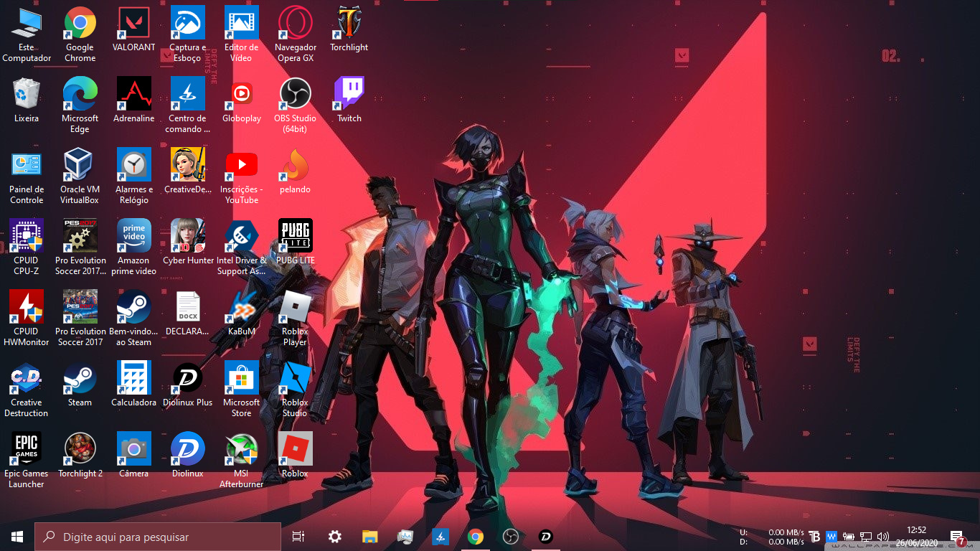Open Task View in the taskbar

tap(298, 537)
